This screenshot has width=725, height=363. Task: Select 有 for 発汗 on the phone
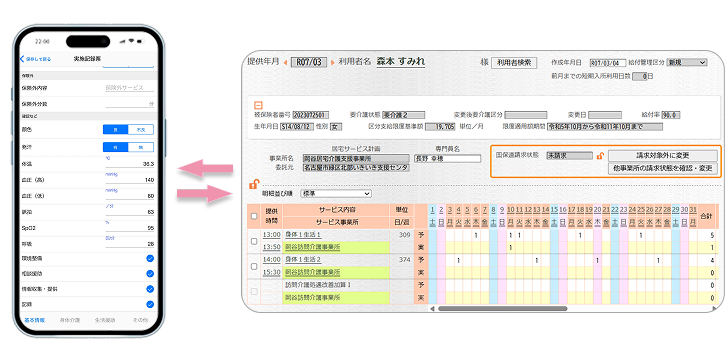click(116, 147)
